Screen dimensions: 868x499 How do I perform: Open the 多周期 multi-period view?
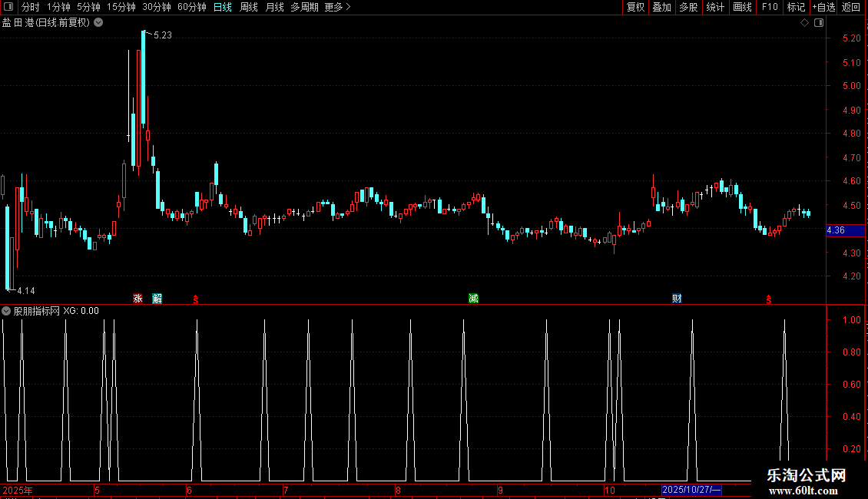304,7
